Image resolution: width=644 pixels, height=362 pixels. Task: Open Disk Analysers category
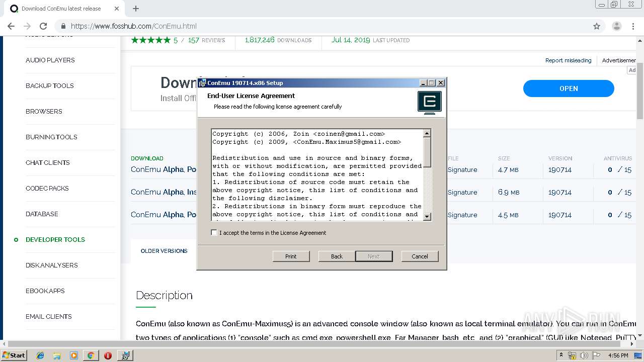click(52, 265)
